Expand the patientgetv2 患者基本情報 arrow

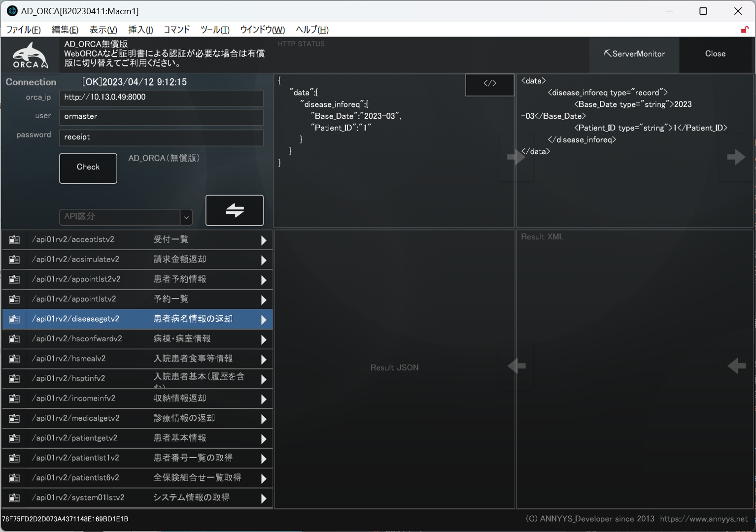(264, 439)
